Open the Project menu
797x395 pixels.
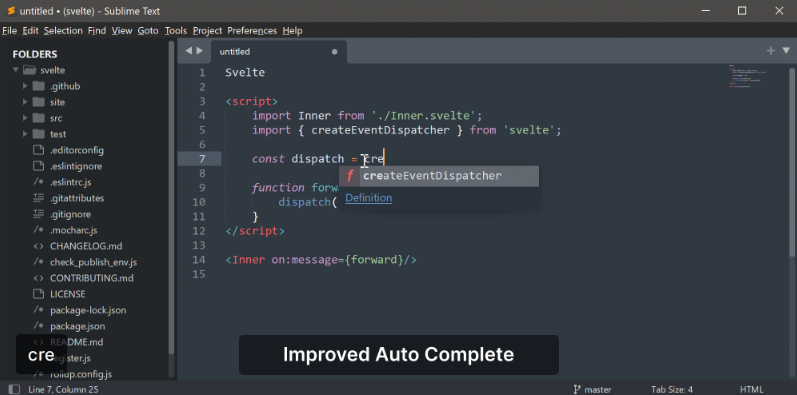[x=207, y=31]
